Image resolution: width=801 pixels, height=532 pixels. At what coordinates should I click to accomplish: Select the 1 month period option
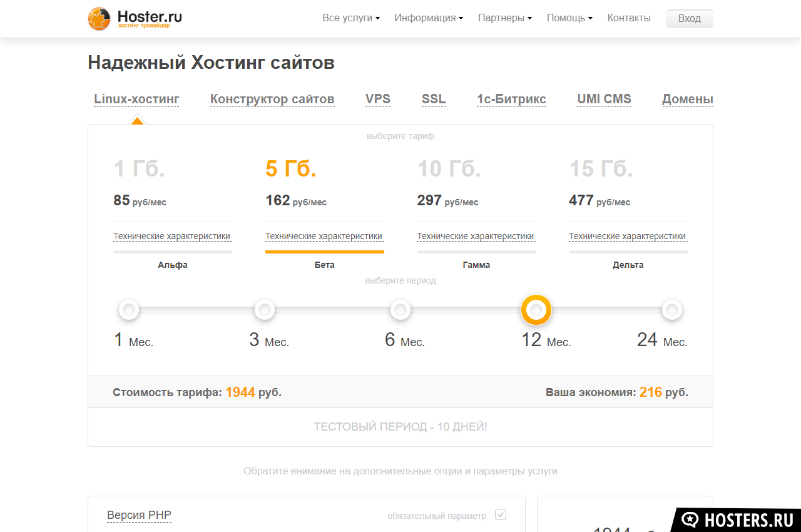click(129, 310)
